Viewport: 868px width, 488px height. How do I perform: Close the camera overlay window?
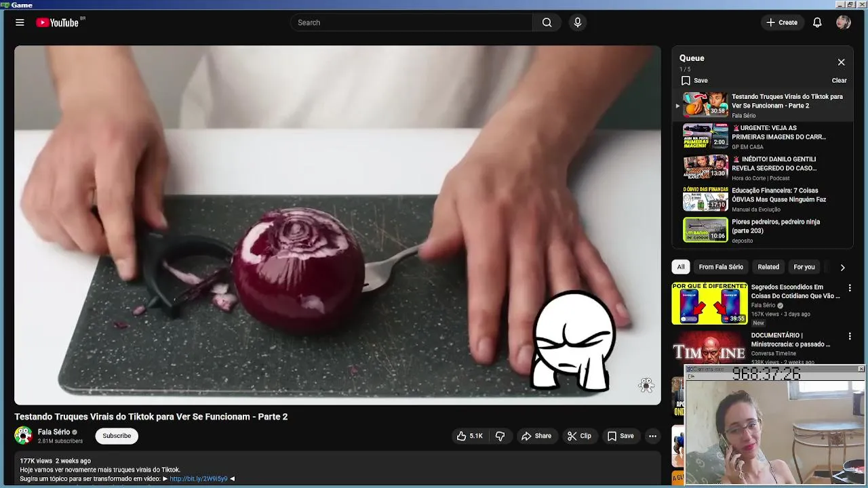pyautogui.click(x=861, y=369)
